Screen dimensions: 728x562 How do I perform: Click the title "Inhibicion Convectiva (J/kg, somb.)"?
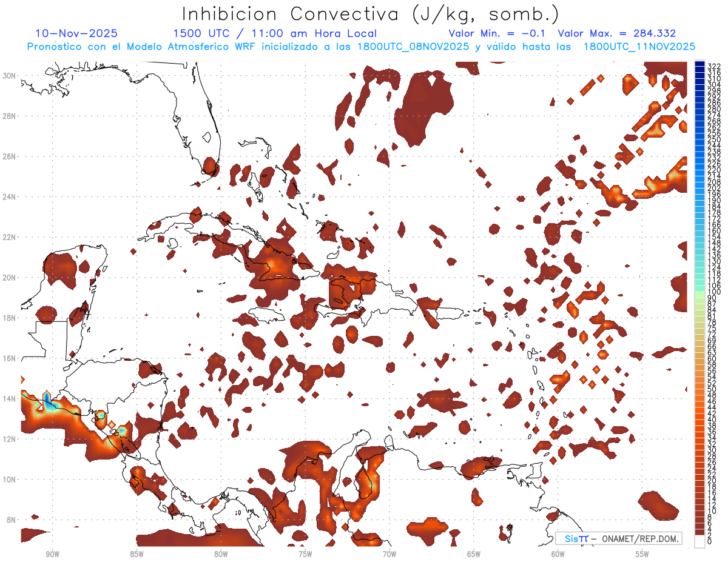371,15
